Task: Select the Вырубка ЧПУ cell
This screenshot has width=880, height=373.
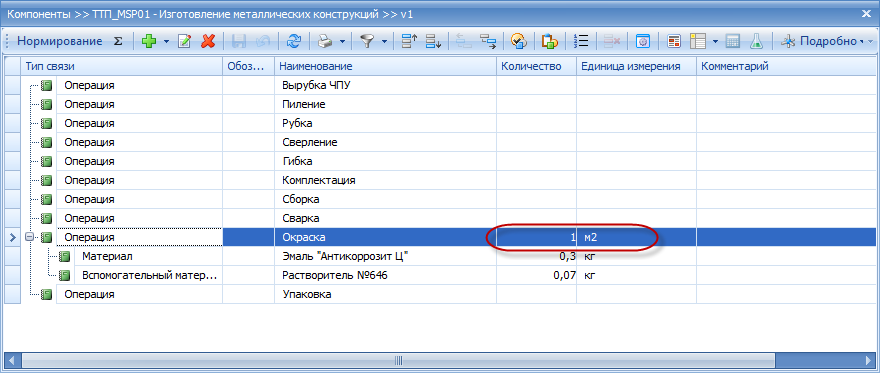Action: click(386, 86)
